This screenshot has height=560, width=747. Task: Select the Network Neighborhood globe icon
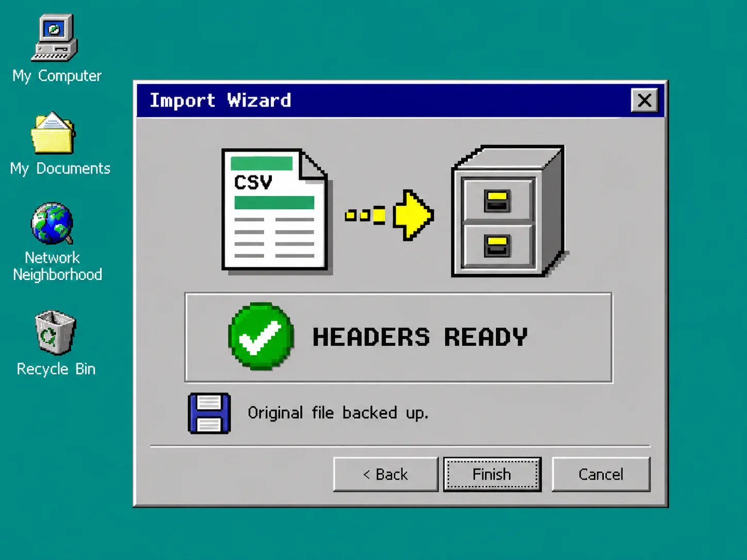52,223
